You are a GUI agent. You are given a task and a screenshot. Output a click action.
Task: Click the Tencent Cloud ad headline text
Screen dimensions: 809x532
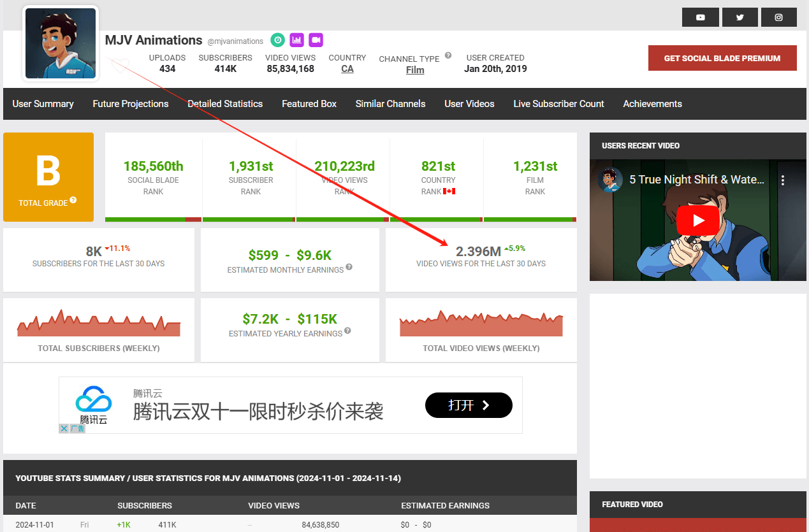[258, 412]
